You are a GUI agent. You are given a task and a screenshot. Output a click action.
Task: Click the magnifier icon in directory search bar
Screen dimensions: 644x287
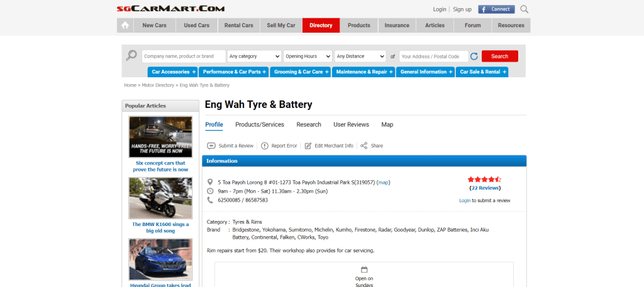coord(131,55)
